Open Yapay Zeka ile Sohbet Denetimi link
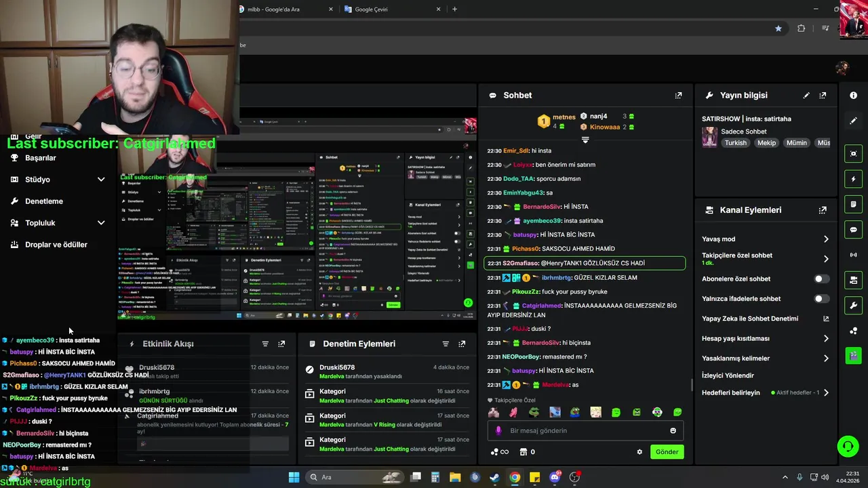868x488 pixels. pyautogui.click(x=766, y=319)
